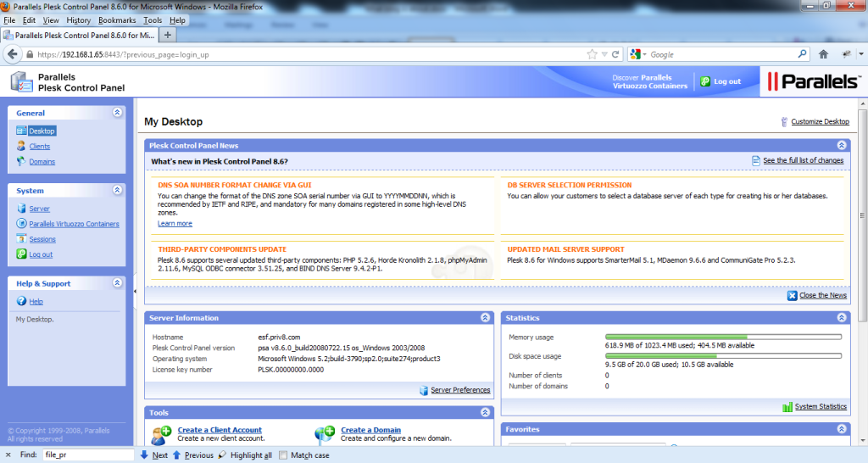Open the address bar history dropdown arrow

[x=604, y=54]
